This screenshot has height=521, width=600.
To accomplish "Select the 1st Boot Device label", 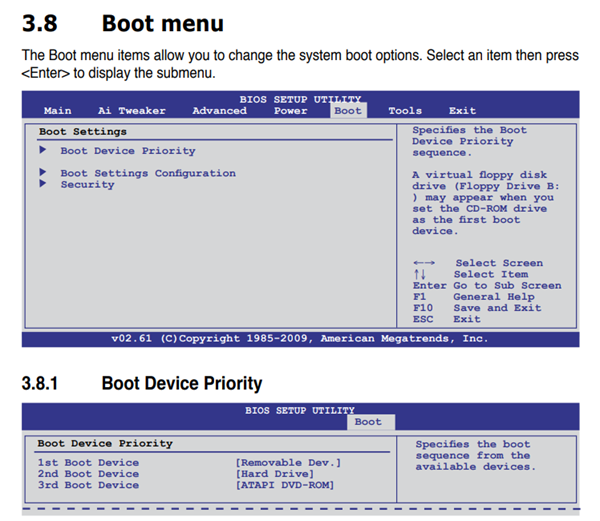I will 88,463.
